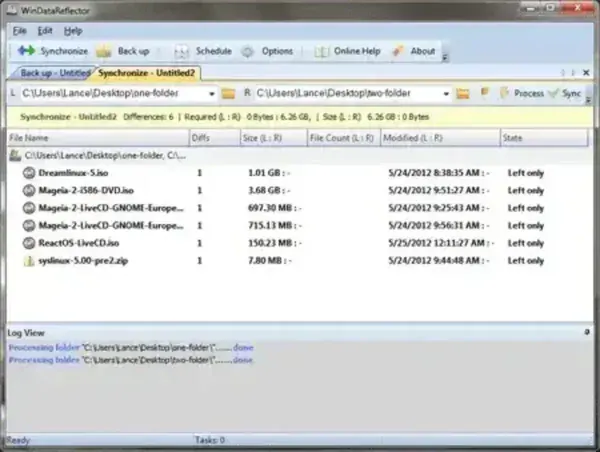This screenshot has width=600, height=452.
Task: Sort by Size (L : R) column
Action: coord(274,138)
